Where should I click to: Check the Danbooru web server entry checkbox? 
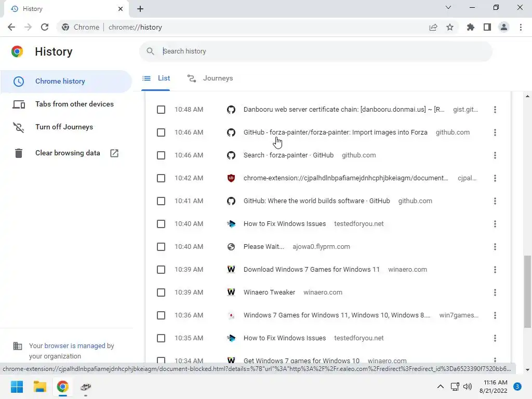(x=161, y=110)
